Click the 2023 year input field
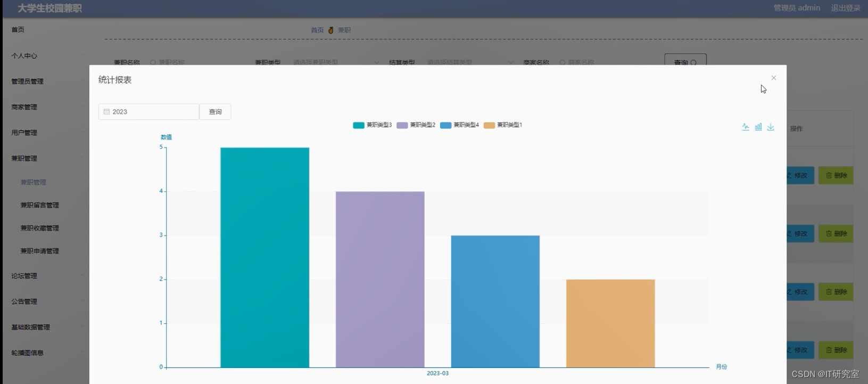 coord(148,112)
